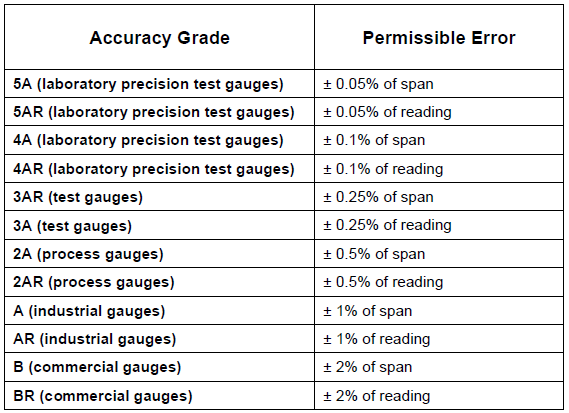Image resolution: width=569 pixels, height=413 pixels.
Task: Select the B commercial gauges cell
Action: coord(159,367)
